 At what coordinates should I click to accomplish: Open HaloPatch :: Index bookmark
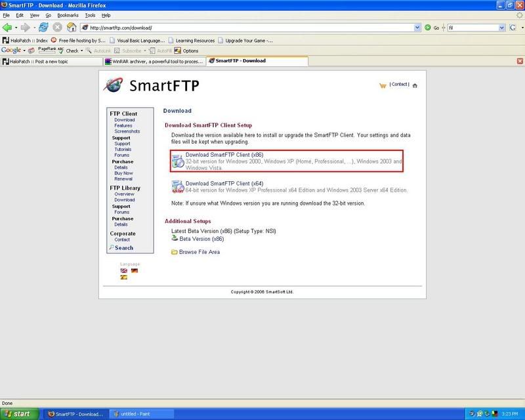tap(25, 41)
